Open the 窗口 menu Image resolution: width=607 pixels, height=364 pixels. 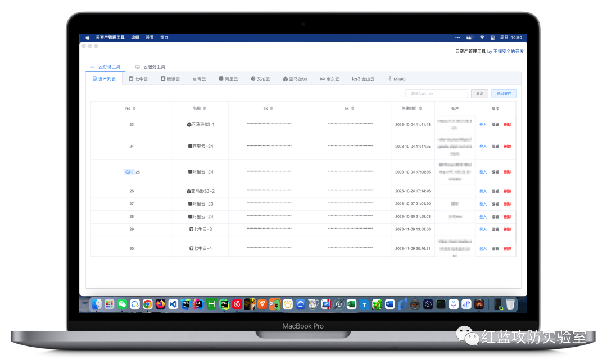(165, 38)
